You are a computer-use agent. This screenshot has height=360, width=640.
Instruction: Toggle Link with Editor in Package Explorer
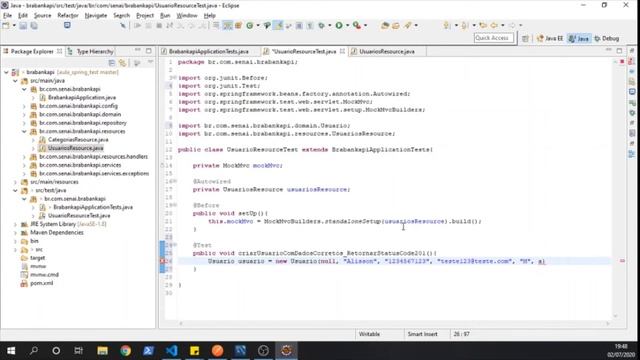[x=122, y=63]
